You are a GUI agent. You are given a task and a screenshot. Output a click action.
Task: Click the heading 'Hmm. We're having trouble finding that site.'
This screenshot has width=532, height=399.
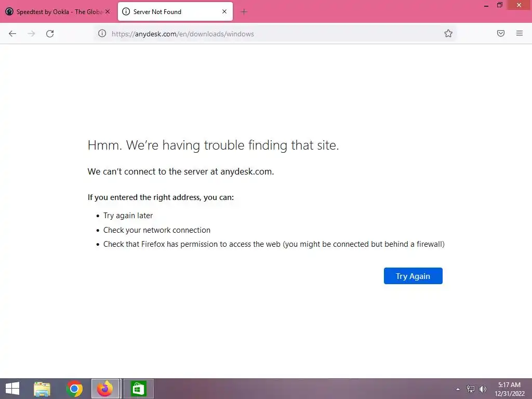pos(214,145)
